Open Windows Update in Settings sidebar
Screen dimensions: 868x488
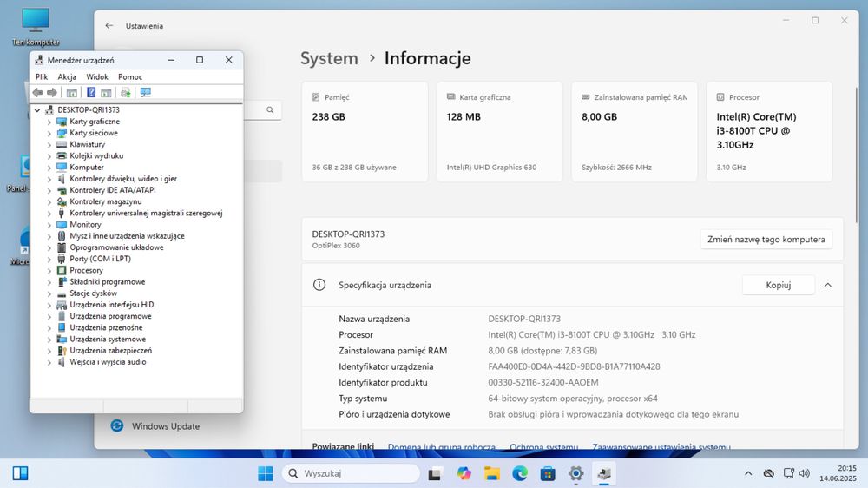click(x=166, y=426)
